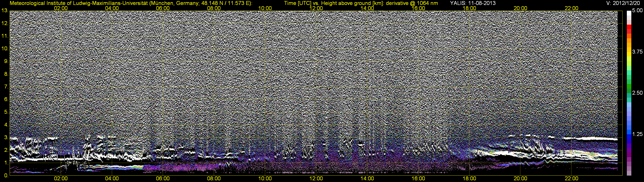Click the 08:00 label on the bottom time axis
Screen dimensions: 644x182
coord(214,179)
